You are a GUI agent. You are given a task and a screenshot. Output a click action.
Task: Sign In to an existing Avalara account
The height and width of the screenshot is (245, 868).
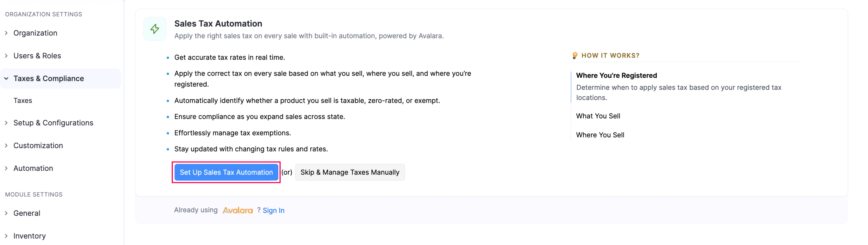[273, 210]
